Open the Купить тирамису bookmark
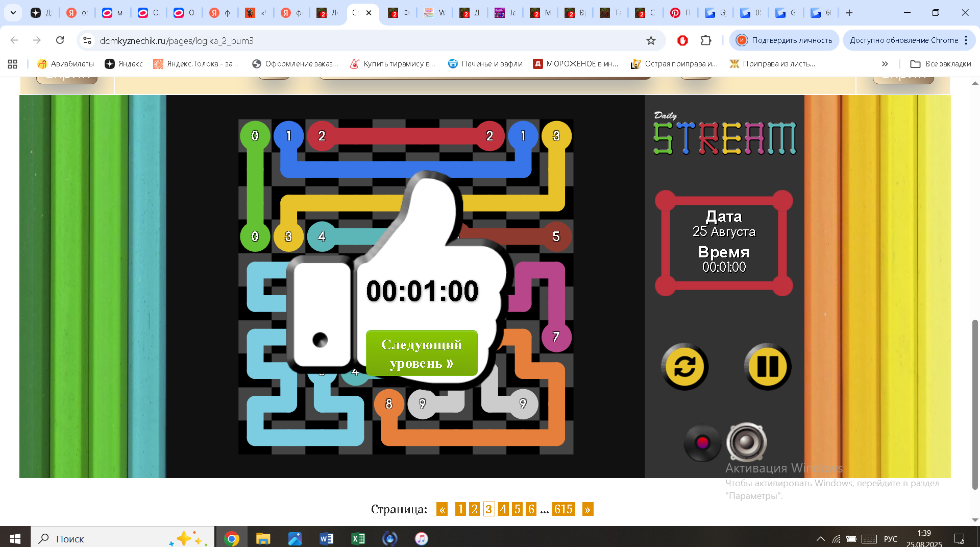Viewport: 980px width, 547px height. pos(393,64)
